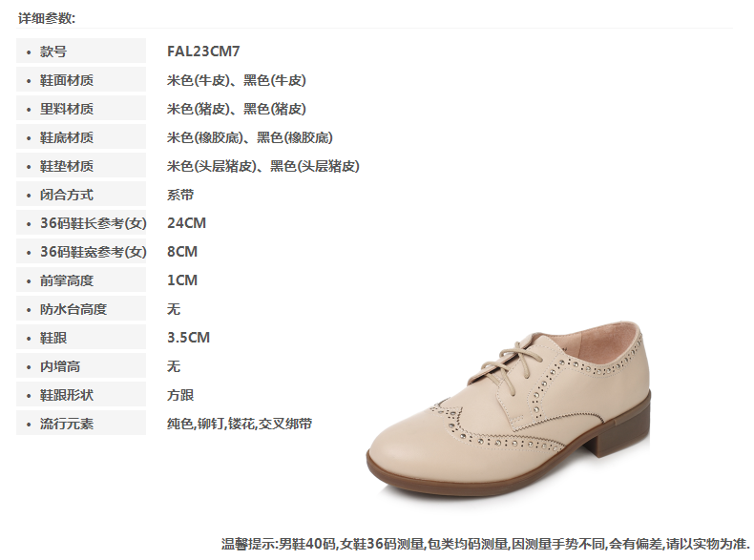Select the 24CM shoe length value
Screen dimensions: 754x560
(x=186, y=223)
